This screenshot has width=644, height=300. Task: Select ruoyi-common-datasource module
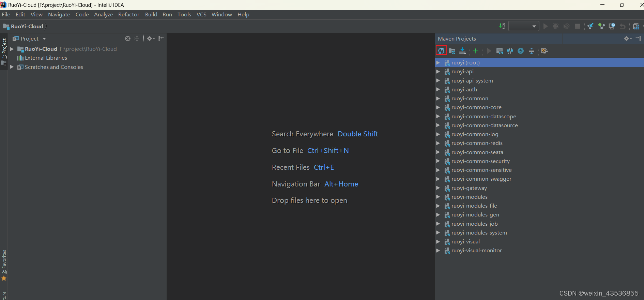485,125
